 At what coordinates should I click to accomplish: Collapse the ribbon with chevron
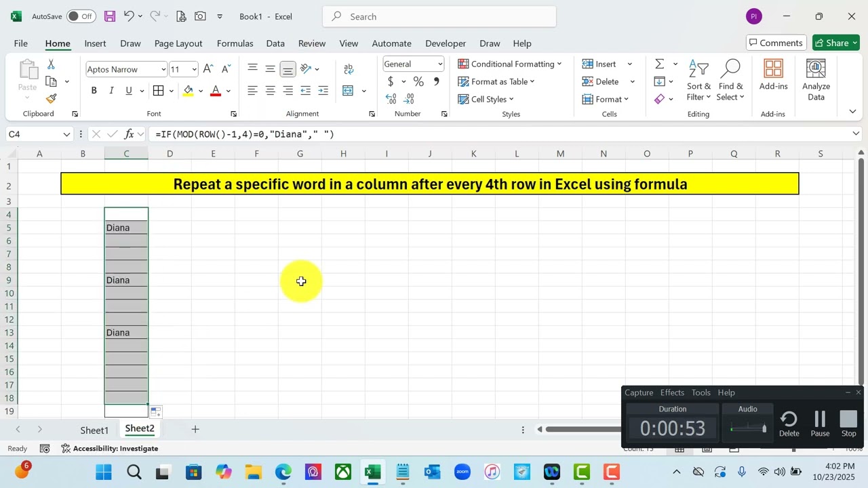tap(853, 111)
